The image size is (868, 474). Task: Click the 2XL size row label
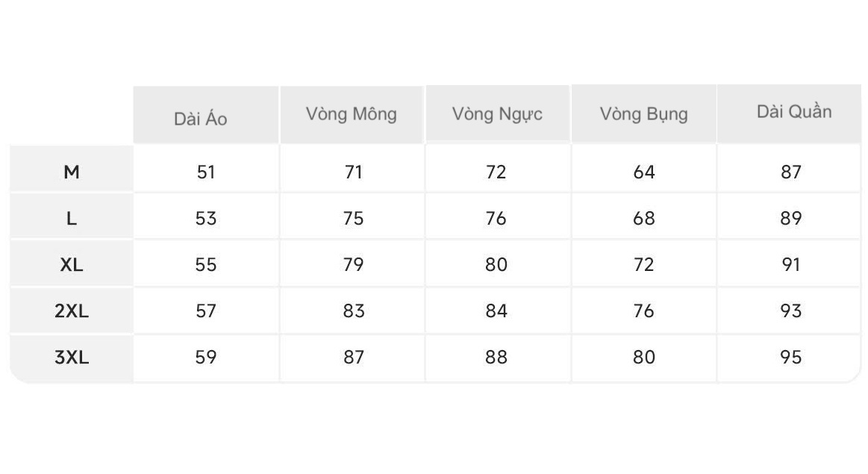72,311
